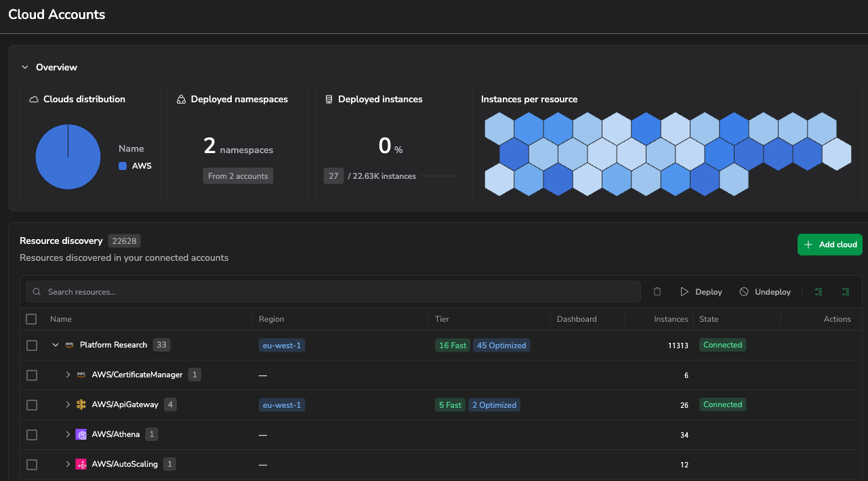This screenshot has width=868, height=481.
Task: Click the purple AWS/Athena service icon
Action: pos(81,434)
